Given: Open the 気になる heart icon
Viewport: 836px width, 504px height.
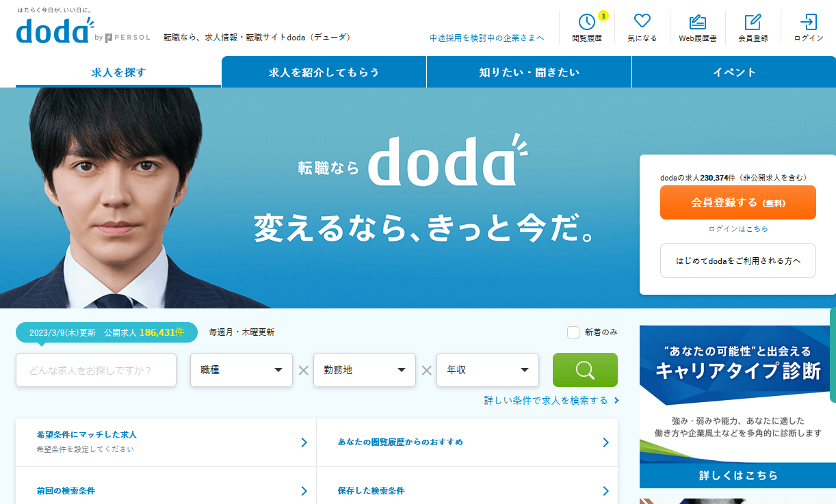Looking at the screenshot, I should click(642, 21).
